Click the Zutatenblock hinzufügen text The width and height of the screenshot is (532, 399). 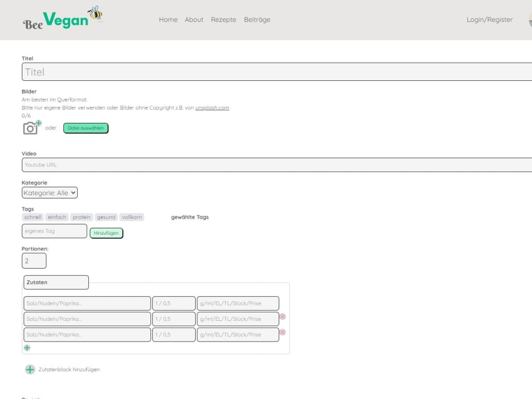click(69, 370)
